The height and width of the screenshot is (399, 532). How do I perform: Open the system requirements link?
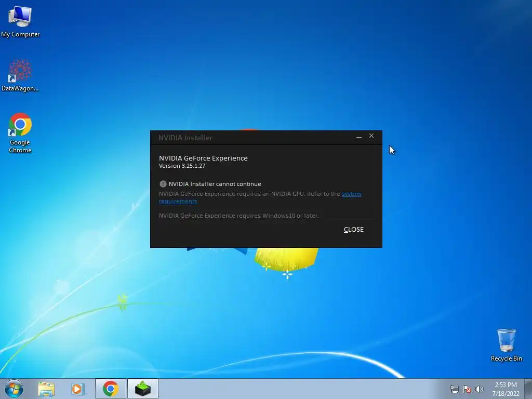(352, 194)
